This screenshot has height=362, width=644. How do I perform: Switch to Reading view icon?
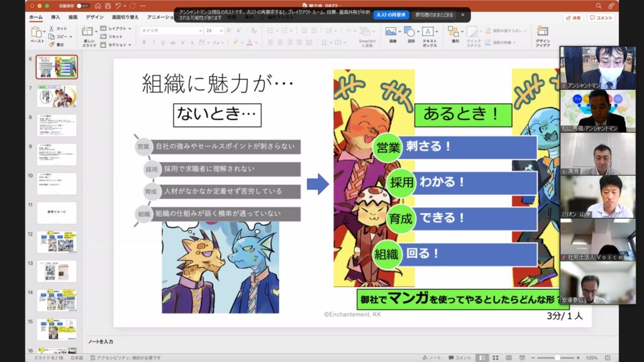pyautogui.click(x=508, y=358)
